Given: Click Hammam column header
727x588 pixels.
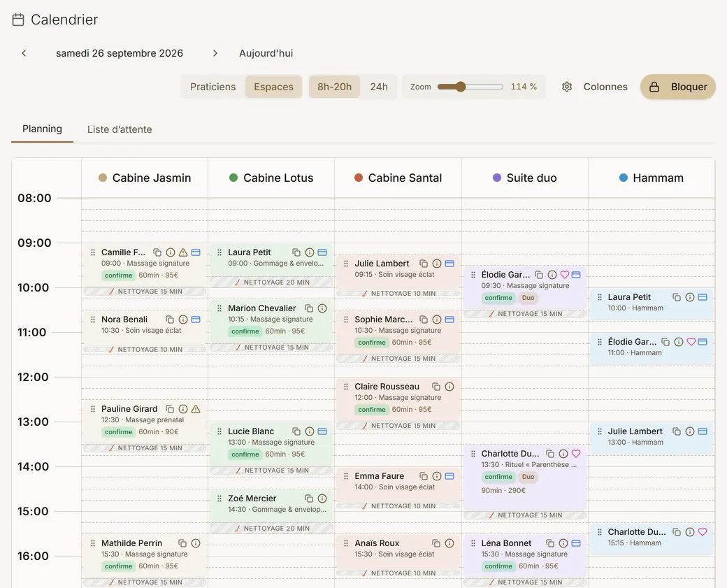Looking at the screenshot, I should (x=652, y=178).
